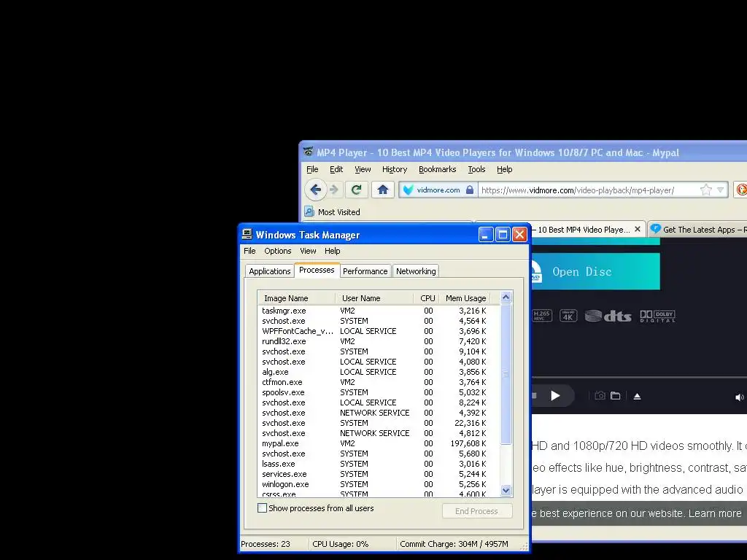Select the winlogon.exe process row

coord(379,484)
